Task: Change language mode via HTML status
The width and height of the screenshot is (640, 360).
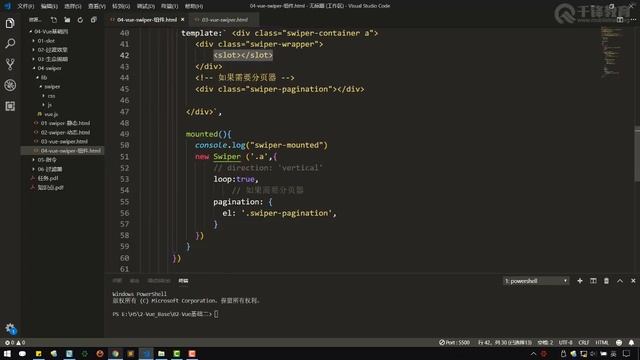Action: pyautogui.click(x=602, y=342)
